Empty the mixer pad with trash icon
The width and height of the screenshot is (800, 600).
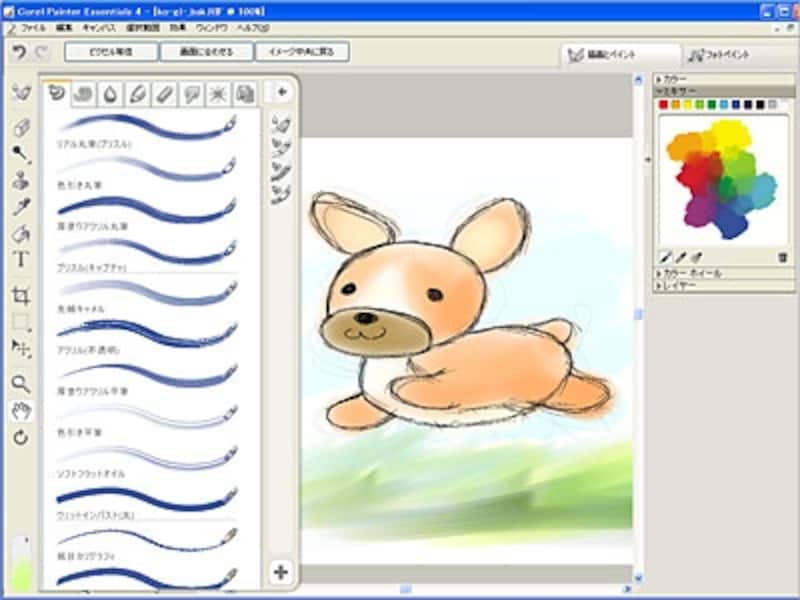coord(783,257)
